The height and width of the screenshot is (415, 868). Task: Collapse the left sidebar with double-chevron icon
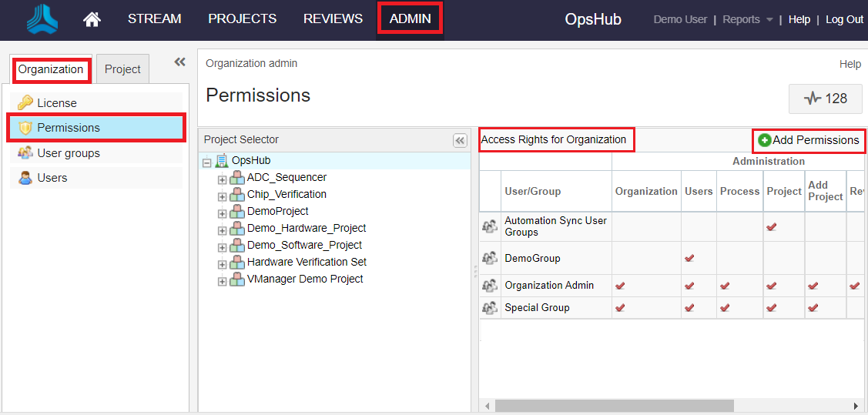(179, 62)
